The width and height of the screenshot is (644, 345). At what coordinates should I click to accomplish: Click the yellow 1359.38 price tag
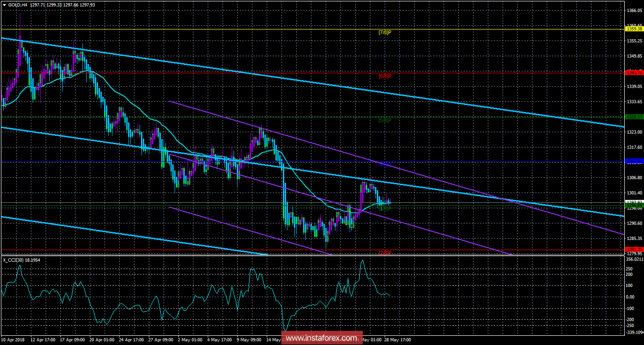pos(634,29)
